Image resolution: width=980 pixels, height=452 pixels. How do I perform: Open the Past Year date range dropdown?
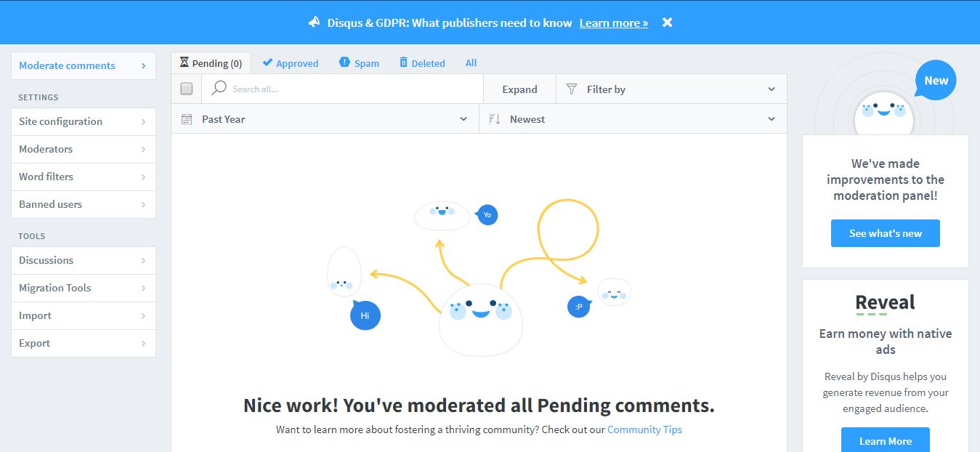coord(325,119)
